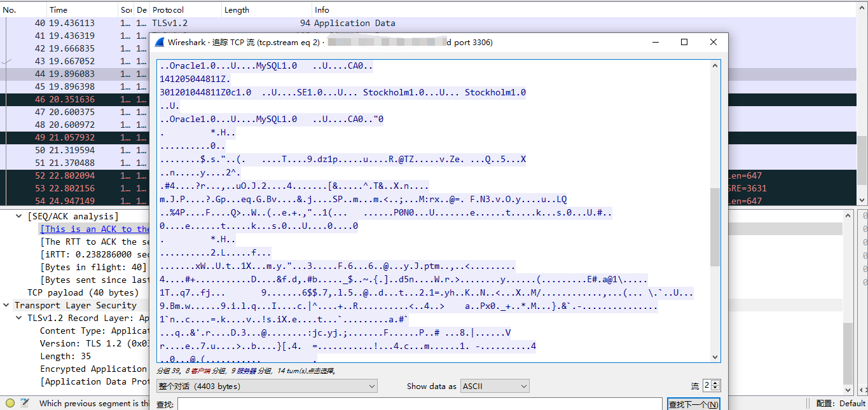Click 'Which previous segment' status text

(x=94, y=403)
